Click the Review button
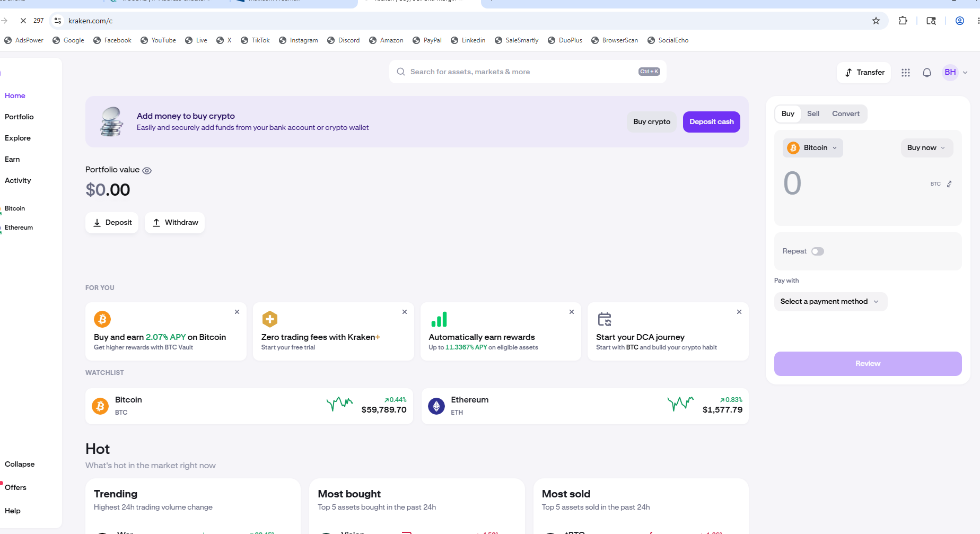Screen dimensions: 980x534 pyautogui.click(x=868, y=364)
